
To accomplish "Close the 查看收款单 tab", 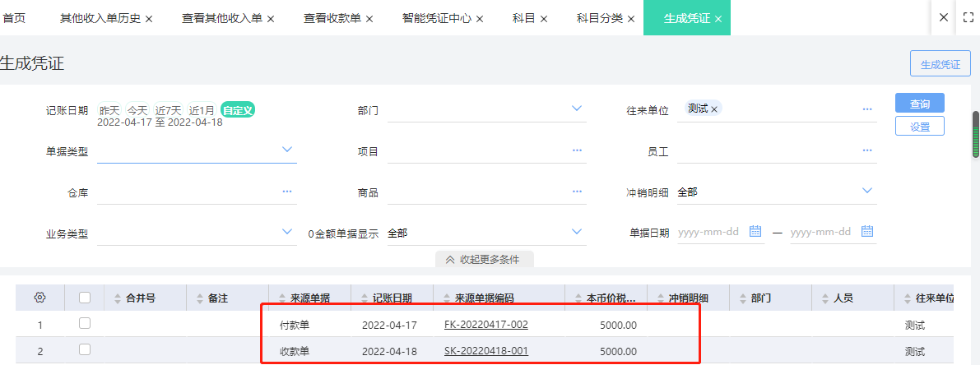I will coord(369,19).
